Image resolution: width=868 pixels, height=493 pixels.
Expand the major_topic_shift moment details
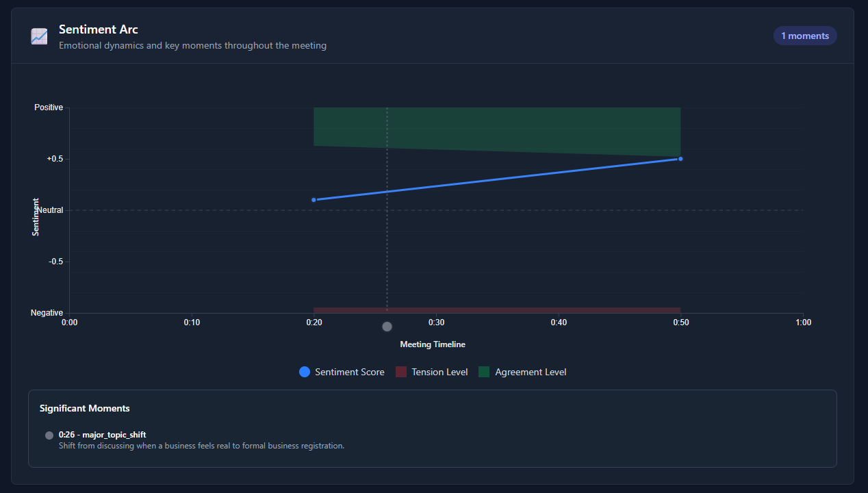pos(101,435)
